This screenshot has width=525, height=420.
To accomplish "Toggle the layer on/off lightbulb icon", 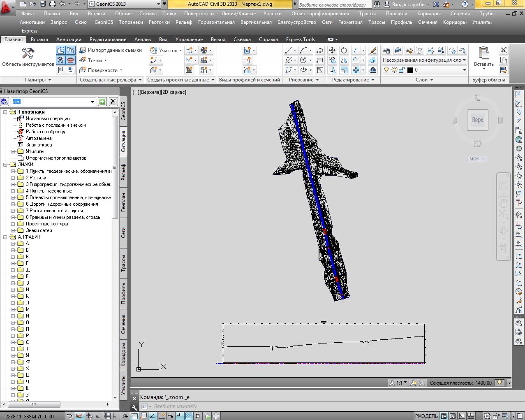I will tap(386, 70).
